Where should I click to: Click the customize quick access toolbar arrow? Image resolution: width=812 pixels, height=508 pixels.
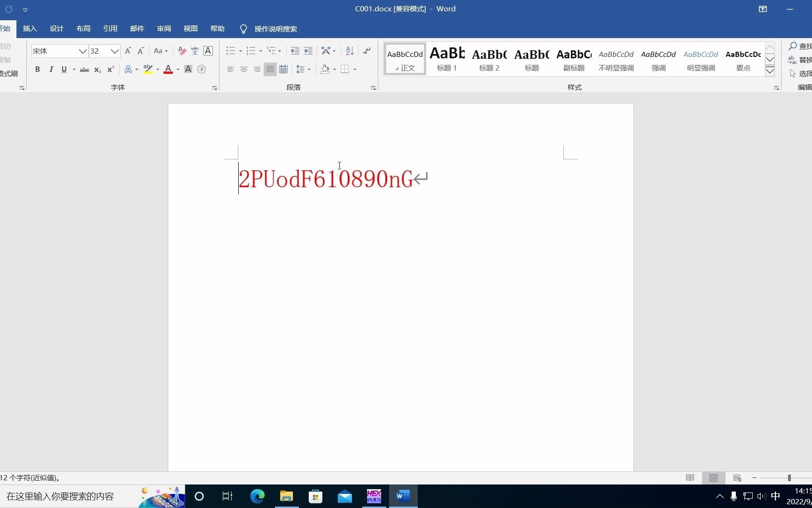pos(25,9)
